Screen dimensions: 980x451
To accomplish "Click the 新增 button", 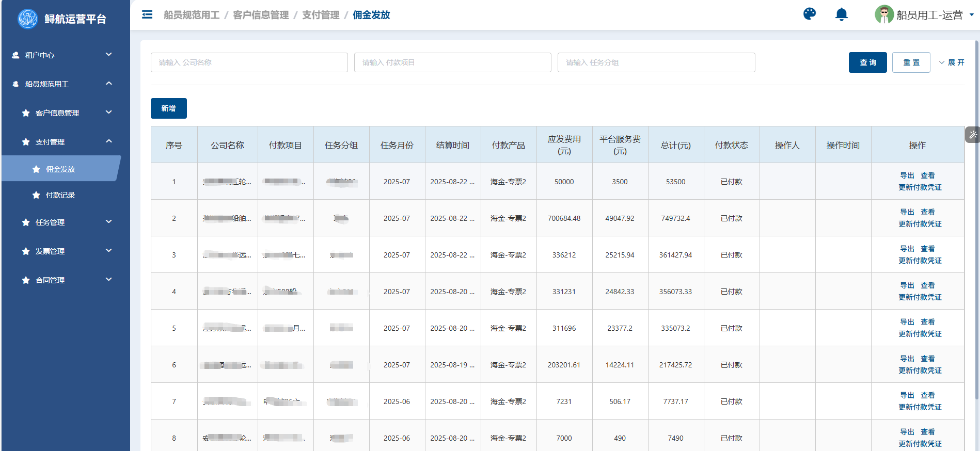I will (x=168, y=108).
